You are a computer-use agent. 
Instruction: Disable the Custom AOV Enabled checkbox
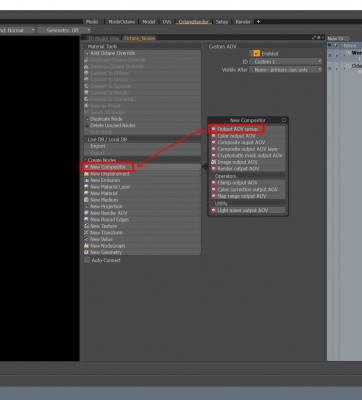click(x=256, y=53)
